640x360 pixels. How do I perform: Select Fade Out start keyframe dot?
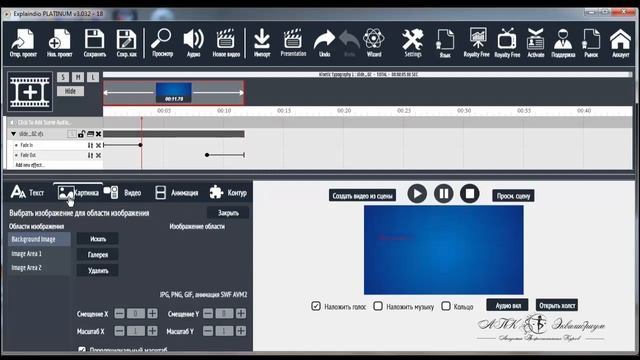(x=207, y=155)
